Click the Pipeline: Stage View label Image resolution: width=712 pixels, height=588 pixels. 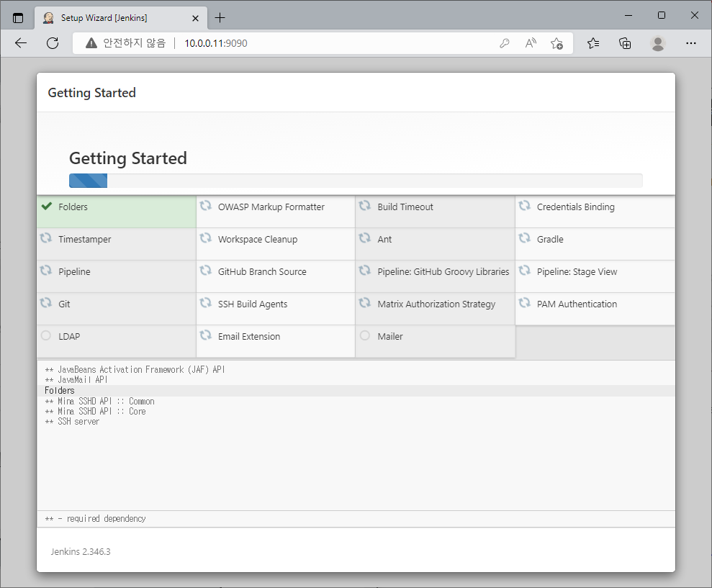pos(577,272)
